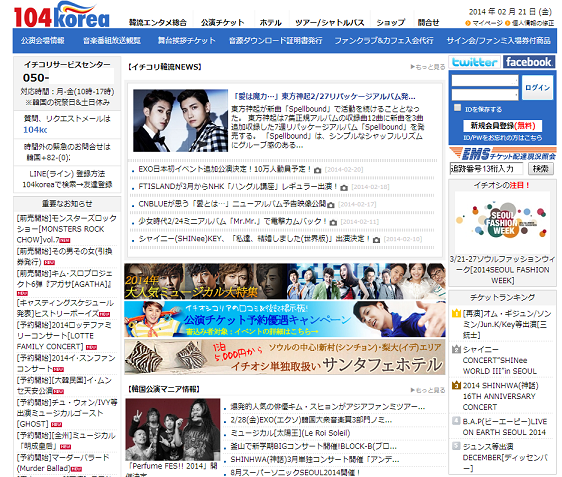Click the login ID input field

pos(485,81)
